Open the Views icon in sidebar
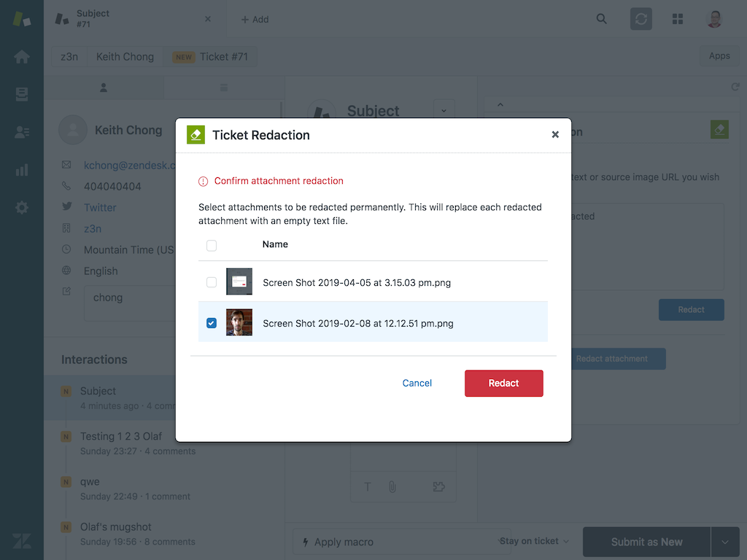 coord(22,94)
